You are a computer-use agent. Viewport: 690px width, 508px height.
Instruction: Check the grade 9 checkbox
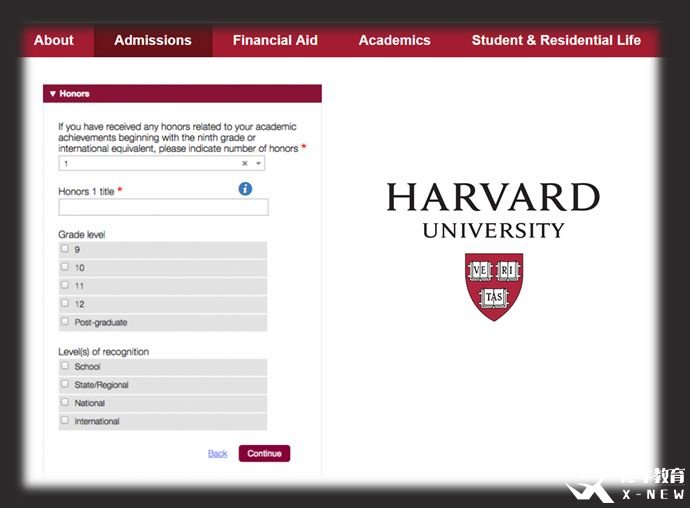(x=65, y=249)
